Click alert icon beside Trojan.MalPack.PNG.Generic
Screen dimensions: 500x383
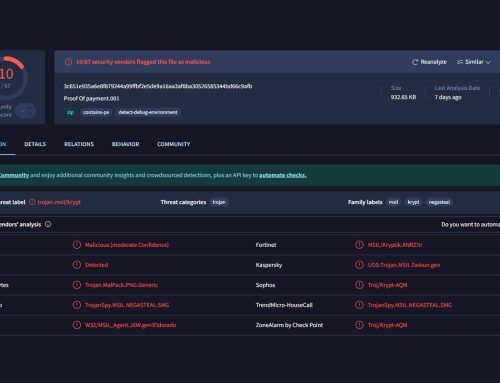pyautogui.click(x=77, y=285)
